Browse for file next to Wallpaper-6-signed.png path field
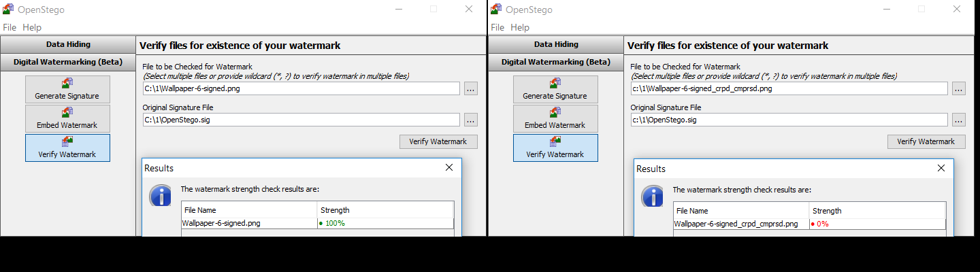The image size is (980, 272). (x=471, y=88)
